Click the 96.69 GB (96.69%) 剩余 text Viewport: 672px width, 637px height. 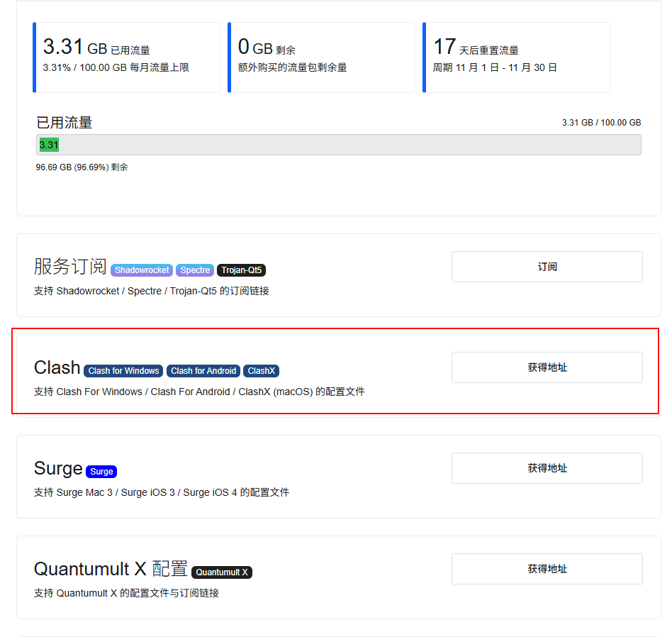click(82, 167)
